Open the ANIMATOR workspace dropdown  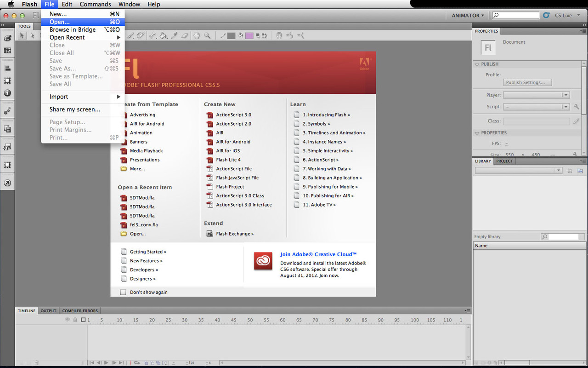(468, 15)
